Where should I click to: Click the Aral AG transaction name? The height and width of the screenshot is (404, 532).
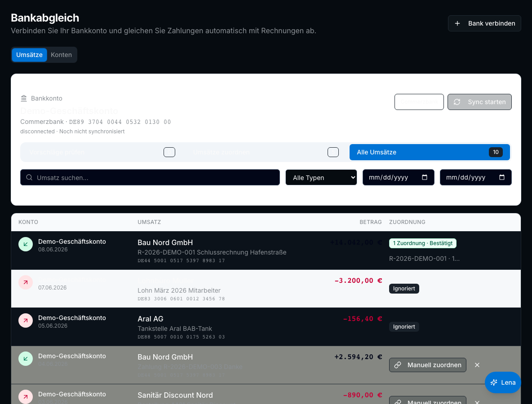pyautogui.click(x=151, y=319)
